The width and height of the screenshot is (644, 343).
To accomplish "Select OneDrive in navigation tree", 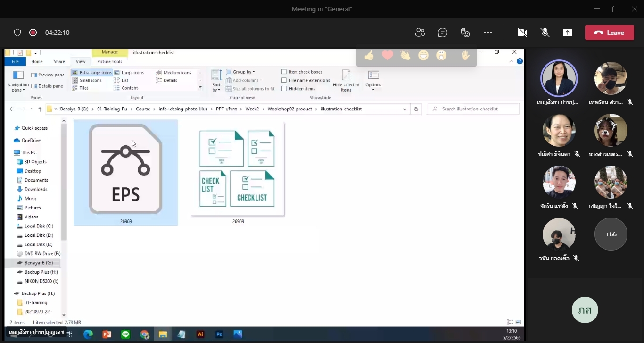I will click(27, 140).
